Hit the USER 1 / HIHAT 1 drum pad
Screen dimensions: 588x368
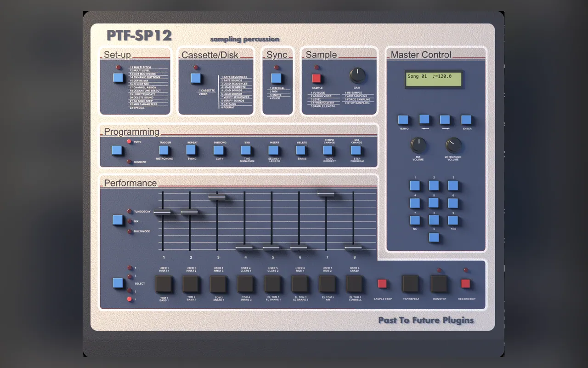pos(164,284)
